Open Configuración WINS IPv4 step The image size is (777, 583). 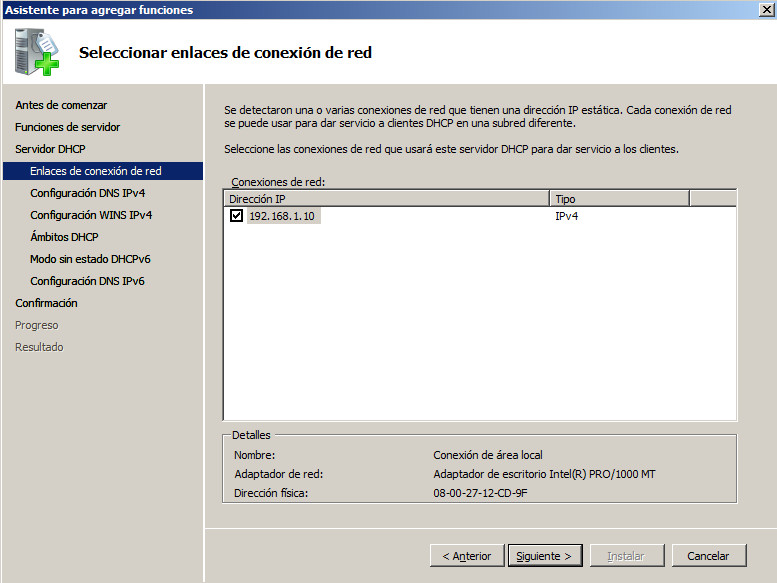tap(91, 215)
